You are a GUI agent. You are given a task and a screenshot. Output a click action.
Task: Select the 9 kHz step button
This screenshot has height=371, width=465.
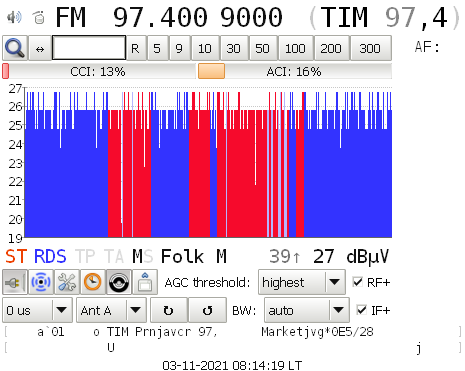coord(179,49)
